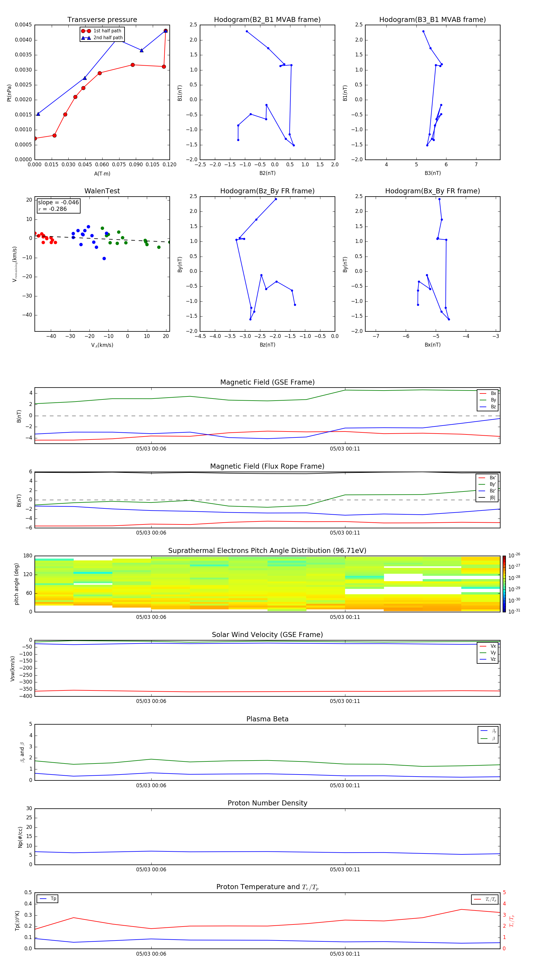Click '|B|' legend entry in Flux Rope Frame

click(487, 498)
